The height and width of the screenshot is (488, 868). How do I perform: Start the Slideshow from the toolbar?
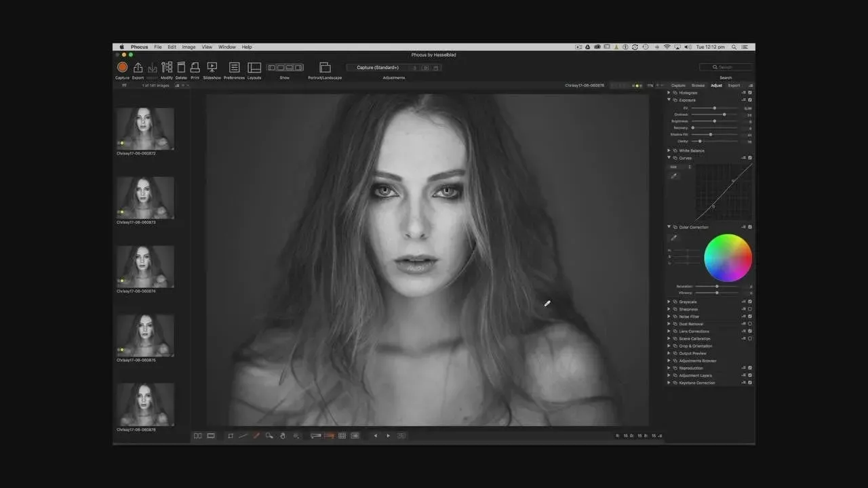pos(212,67)
